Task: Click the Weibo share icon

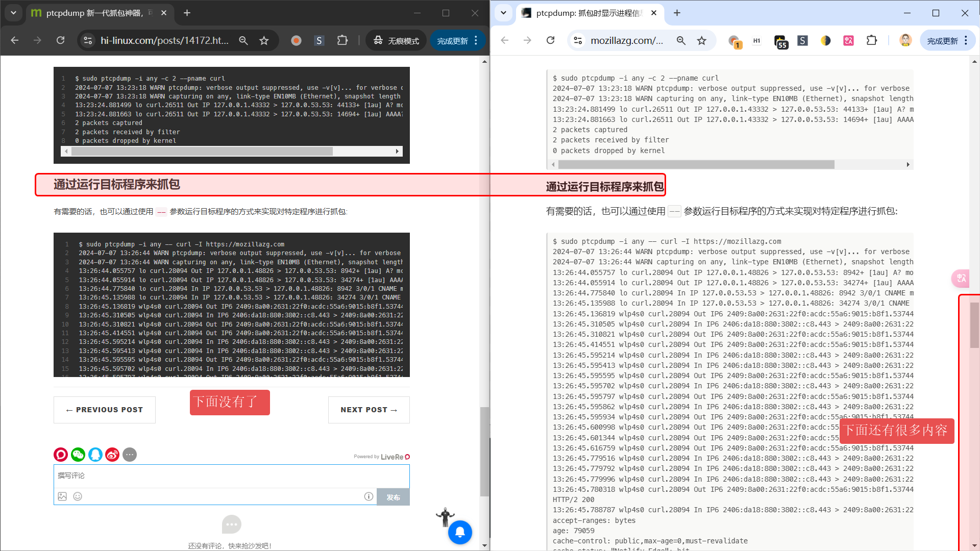Action: (112, 455)
